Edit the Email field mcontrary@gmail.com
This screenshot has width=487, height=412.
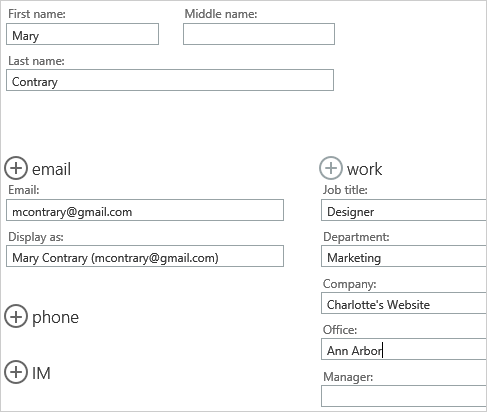(x=145, y=210)
